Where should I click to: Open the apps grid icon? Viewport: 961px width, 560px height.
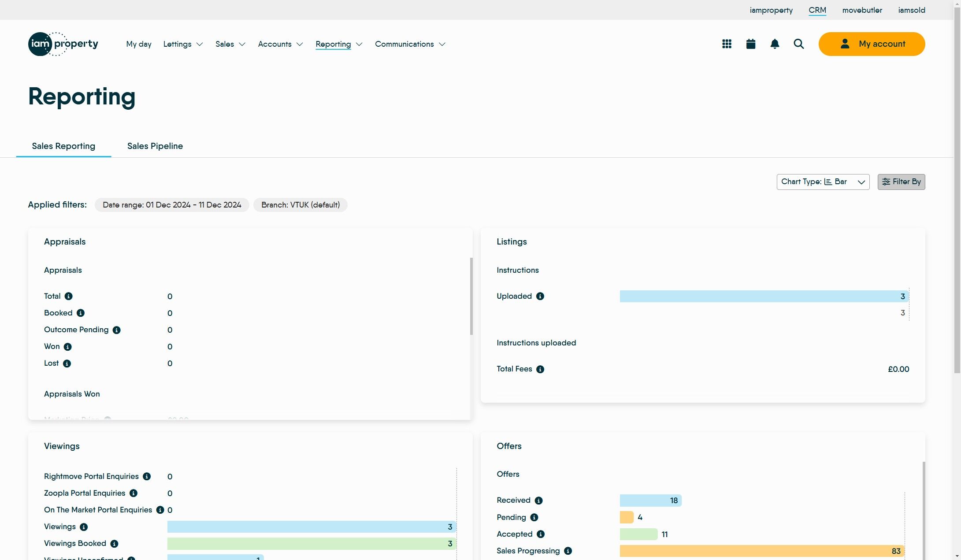point(727,44)
